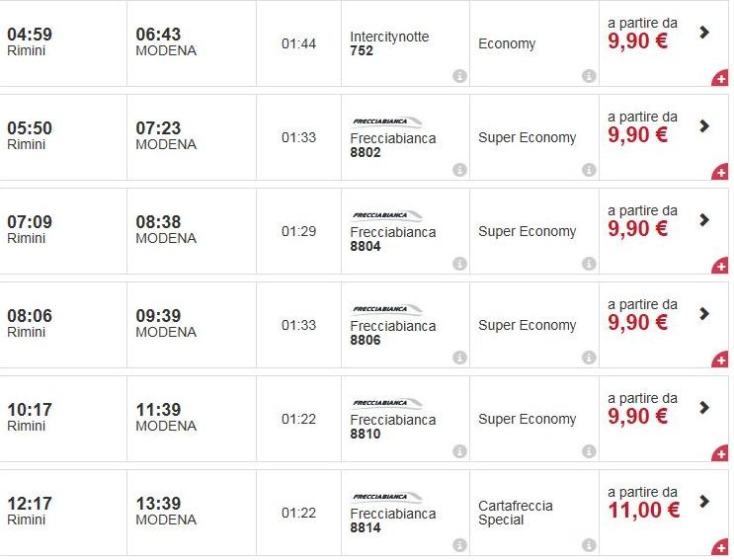This screenshot has height=560, width=734.
Task: Click info icon next to Intercitynotte 752
Action: [459, 76]
